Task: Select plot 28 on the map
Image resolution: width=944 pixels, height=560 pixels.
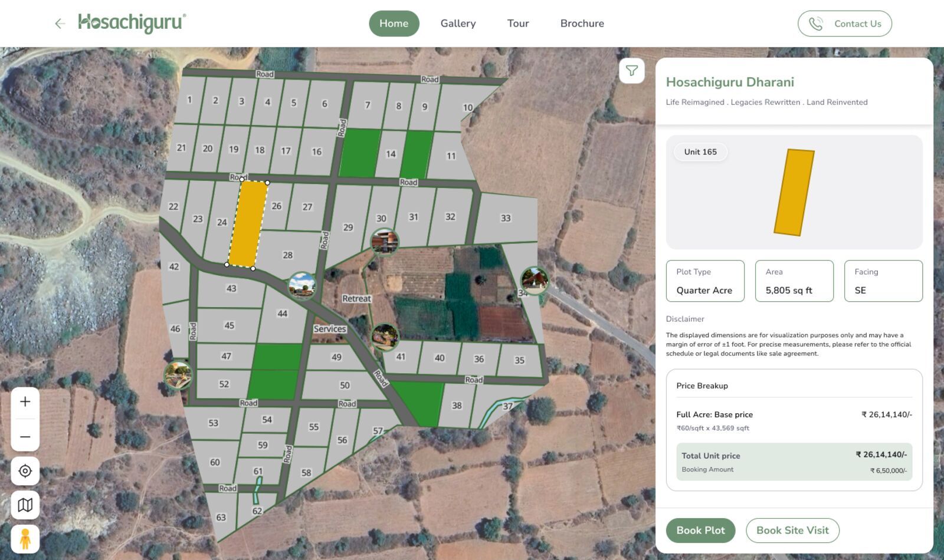Action: (x=287, y=255)
